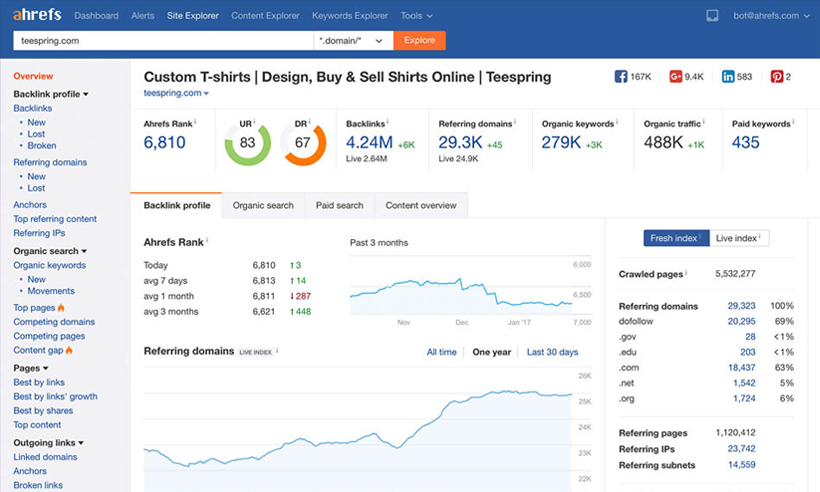Open Content Explorer in top menu
This screenshot has width=820, height=492.
pos(265,16)
